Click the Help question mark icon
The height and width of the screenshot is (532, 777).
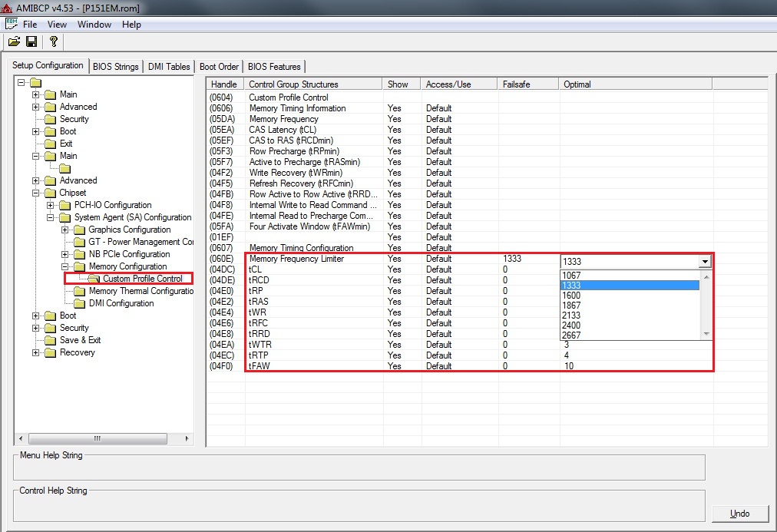click(53, 41)
